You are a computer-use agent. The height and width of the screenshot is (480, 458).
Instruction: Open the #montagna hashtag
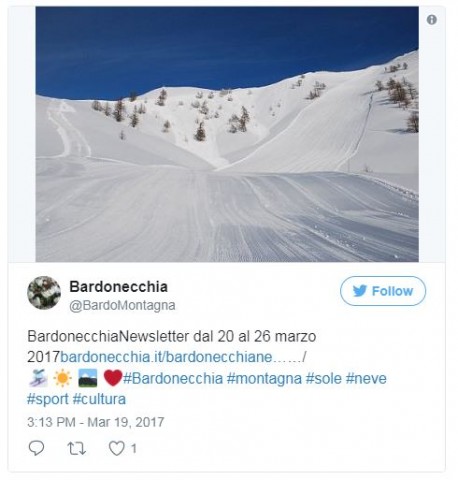click(264, 379)
